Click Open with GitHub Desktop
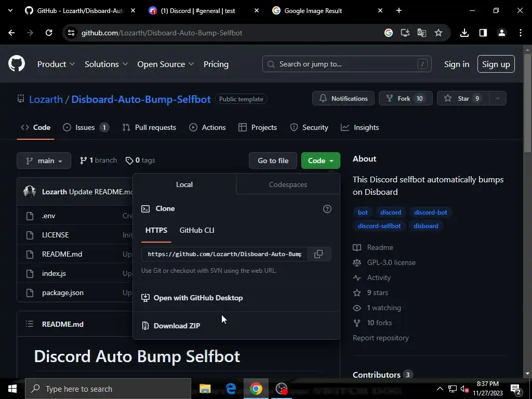 click(x=192, y=298)
